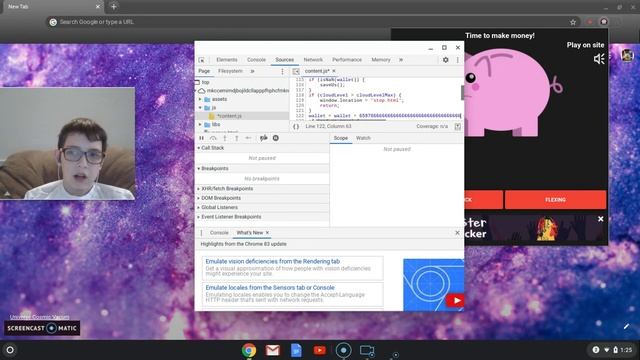Image resolution: width=640 pixels, height=360 pixels.
Task: Activate the DevTools inspect element picker
Action: coord(201,60)
